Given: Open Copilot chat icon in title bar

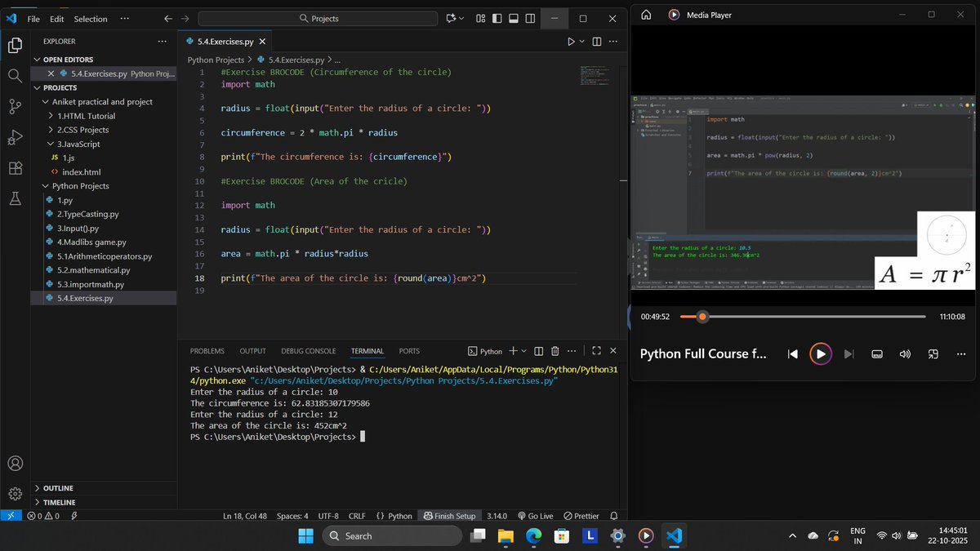Looking at the screenshot, I should [452, 18].
